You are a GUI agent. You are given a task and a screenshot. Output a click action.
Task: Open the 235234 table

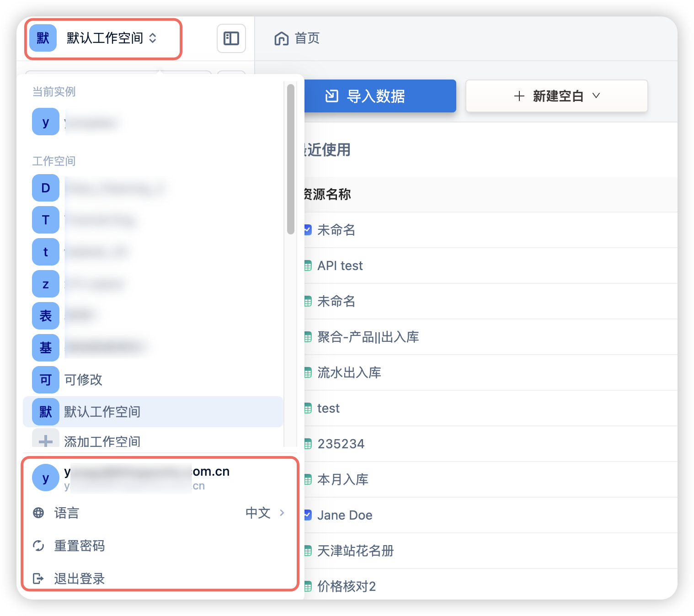341,444
